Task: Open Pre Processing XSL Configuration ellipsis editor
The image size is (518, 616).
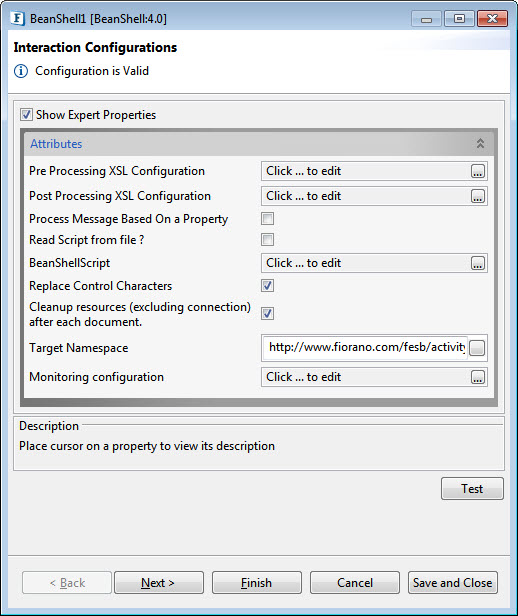Action: tap(478, 171)
